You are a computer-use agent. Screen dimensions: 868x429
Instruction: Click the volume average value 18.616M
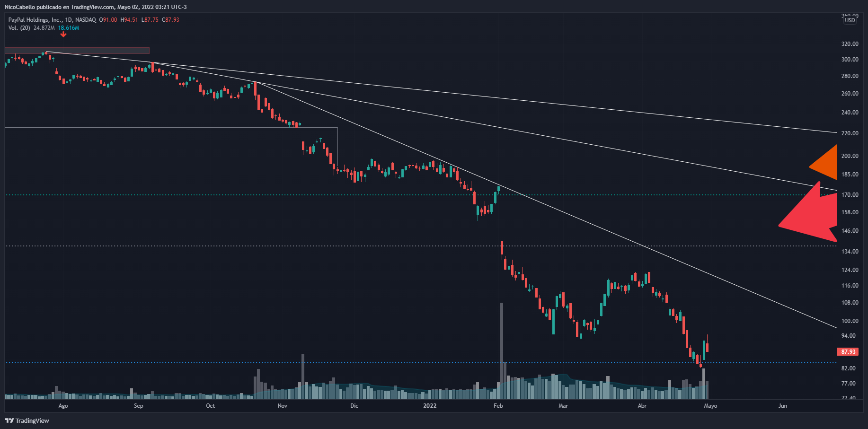pos(69,28)
